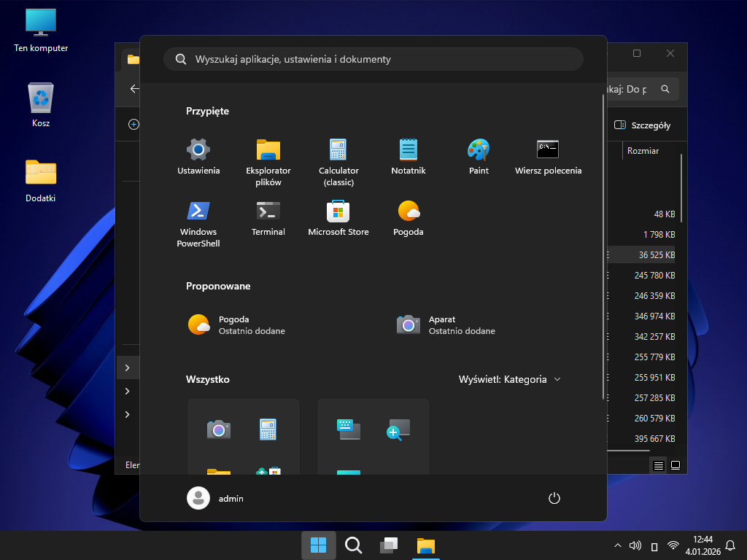Show hidden system tray icons chevron

pyautogui.click(x=618, y=545)
